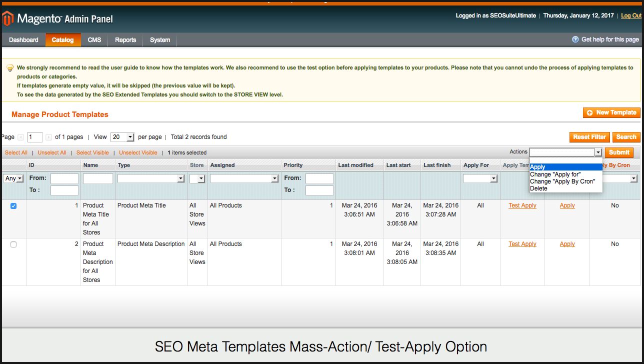Click the previous page arrow icon
The image size is (644, 364).
click(20, 137)
